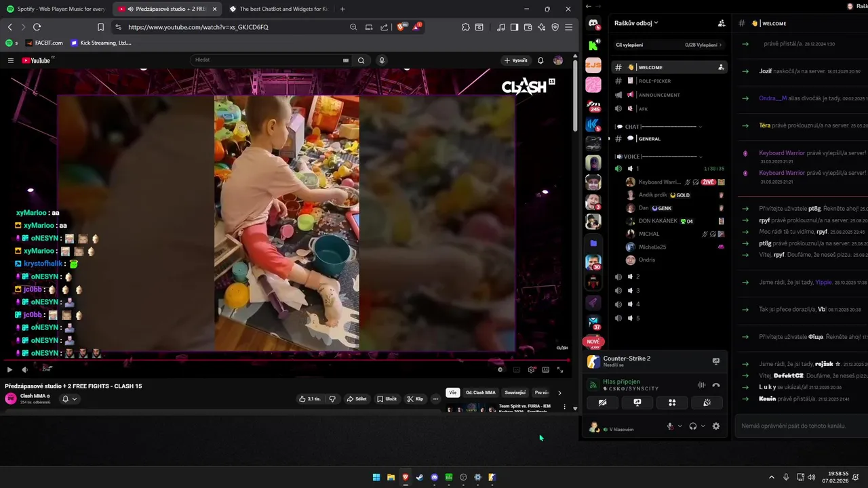Screen dimensions: 868x488
Task: Collapse the Discord VOICE category
Action: click(x=658, y=157)
